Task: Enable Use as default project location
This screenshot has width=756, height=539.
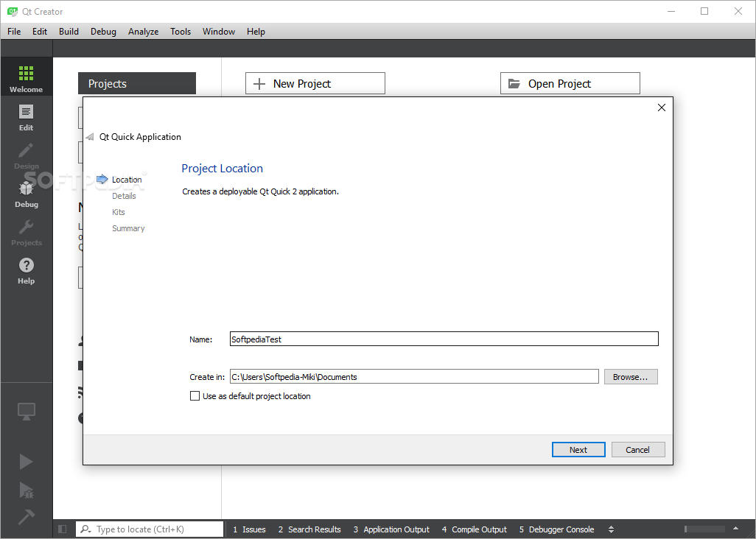Action: point(195,396)
